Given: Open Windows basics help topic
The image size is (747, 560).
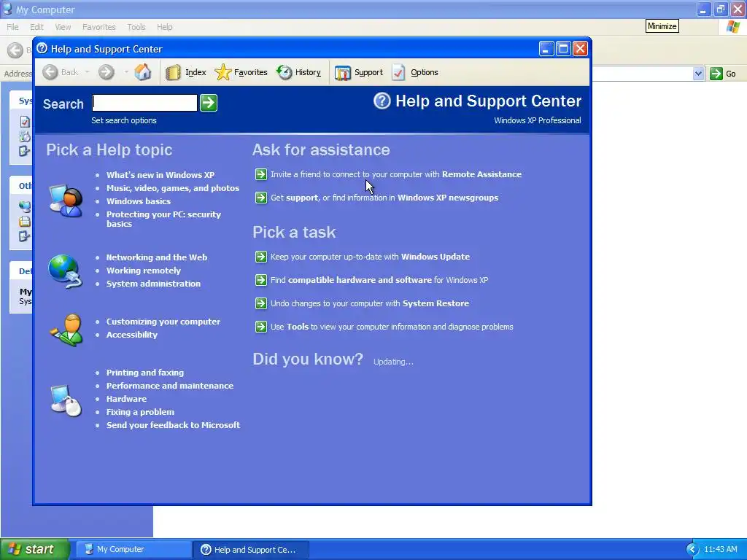Looking at the screenshot, I should (139, 201).
